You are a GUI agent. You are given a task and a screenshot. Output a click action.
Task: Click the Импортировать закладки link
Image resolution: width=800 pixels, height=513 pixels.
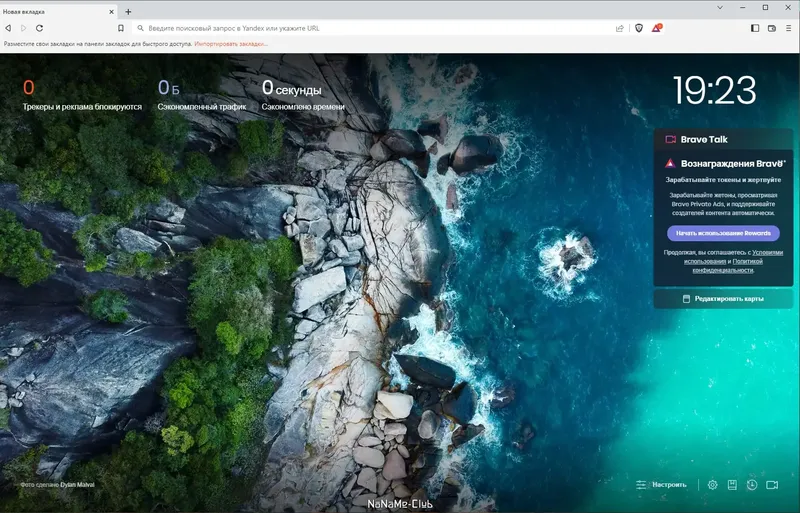pos(231,44)
